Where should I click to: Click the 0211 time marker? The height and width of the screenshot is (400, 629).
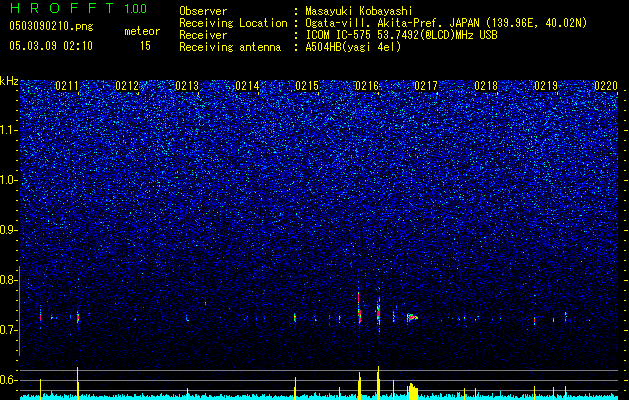tap(67, 86)
